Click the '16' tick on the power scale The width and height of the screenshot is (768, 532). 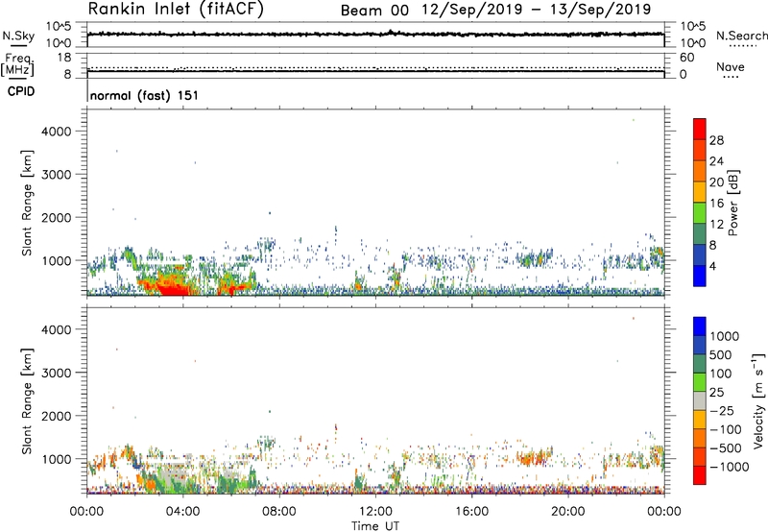pyautogui.click(x=716, y=204)
